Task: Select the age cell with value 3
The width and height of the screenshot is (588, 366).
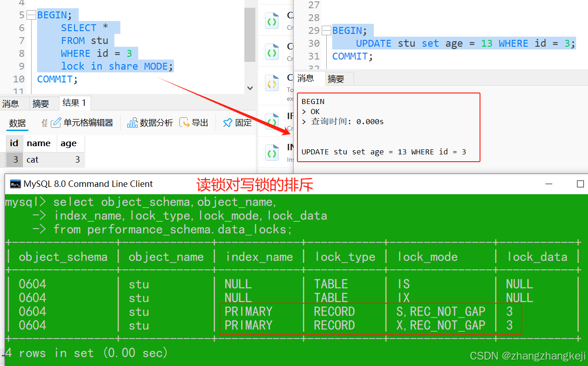Action: click(x=71, y=160)
